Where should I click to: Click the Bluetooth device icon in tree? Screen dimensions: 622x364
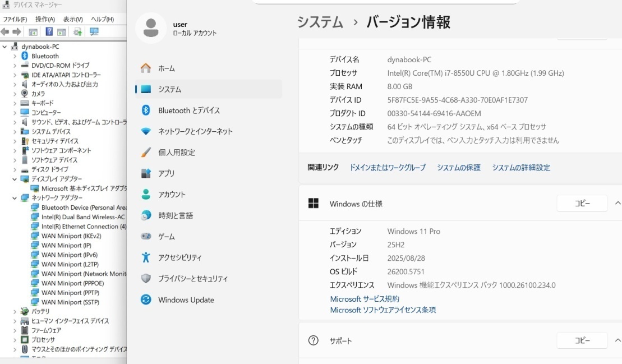pos(25,56)
